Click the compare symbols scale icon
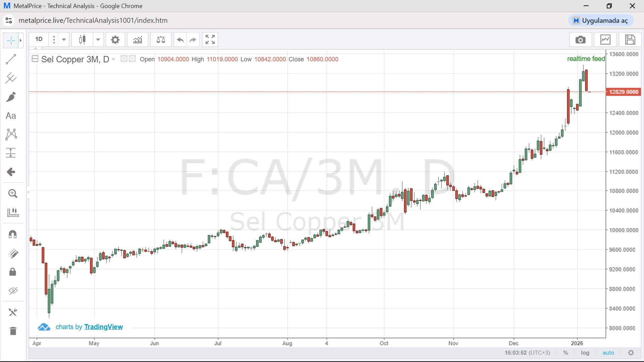Image resolution: width=644 pixels, height=362 pixels. click(x=161, y=40)
